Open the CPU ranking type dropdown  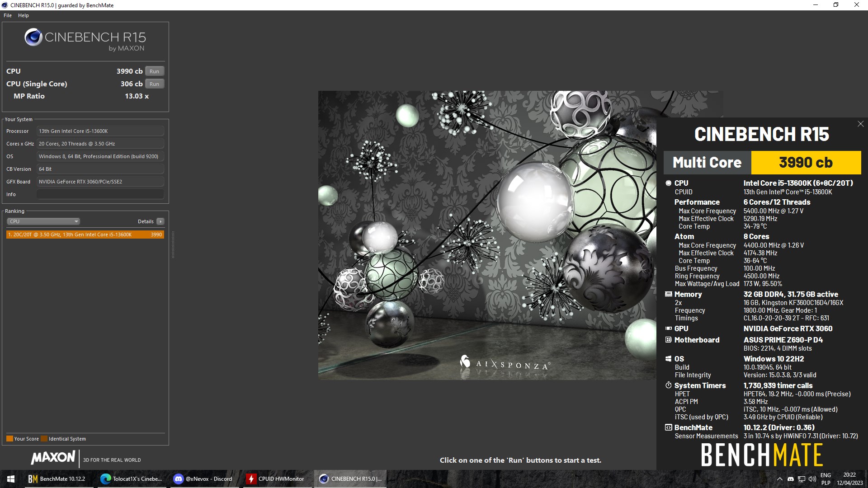pyautogui.click(x=43, y=221)
